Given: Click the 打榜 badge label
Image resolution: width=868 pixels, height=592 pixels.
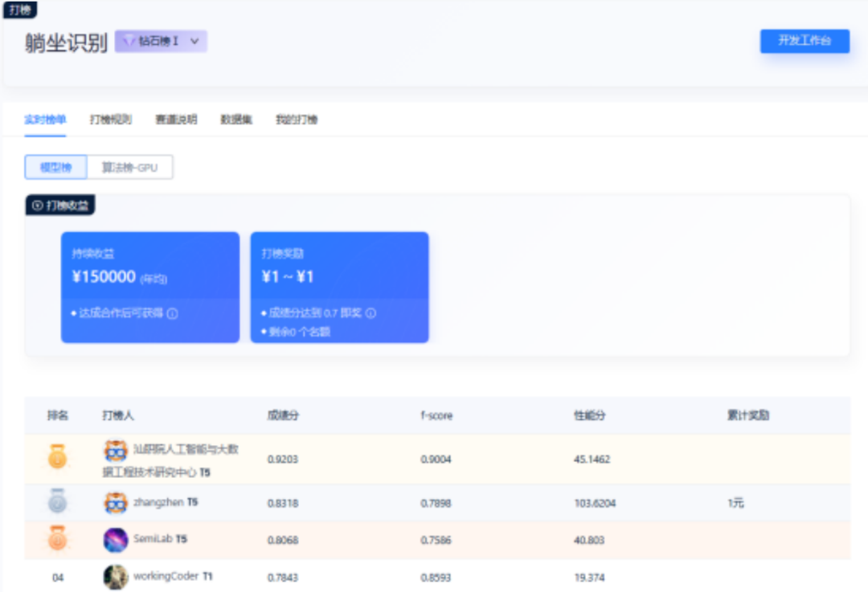Looking at the screenshot, I should pos(20,10).
